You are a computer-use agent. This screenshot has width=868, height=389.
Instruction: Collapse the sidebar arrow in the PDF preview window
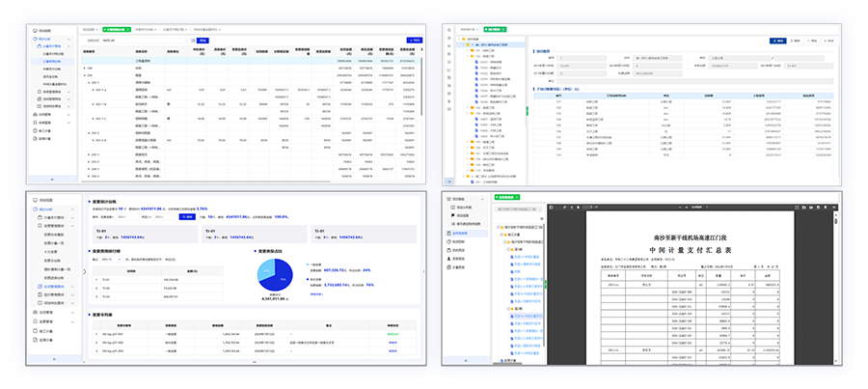[466, 361]
